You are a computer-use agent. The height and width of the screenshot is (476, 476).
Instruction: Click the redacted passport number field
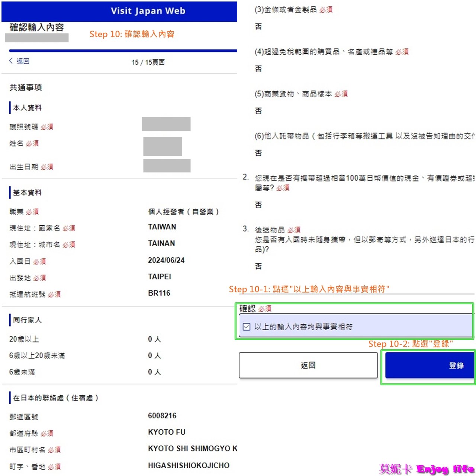(x=166, y=124)
